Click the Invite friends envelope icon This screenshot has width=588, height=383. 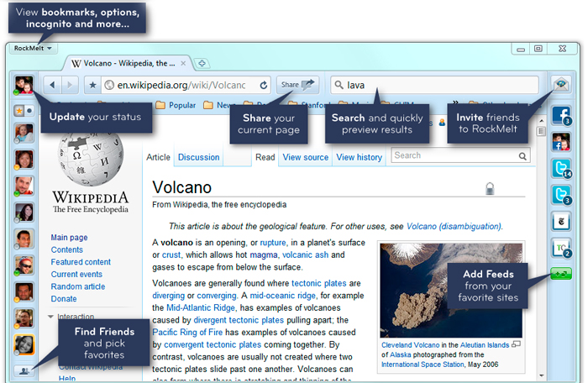tap(560, 84)
